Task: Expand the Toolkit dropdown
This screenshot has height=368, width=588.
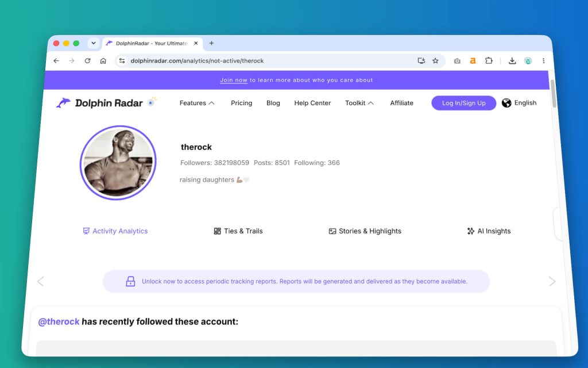Action: tap(359, 103)
